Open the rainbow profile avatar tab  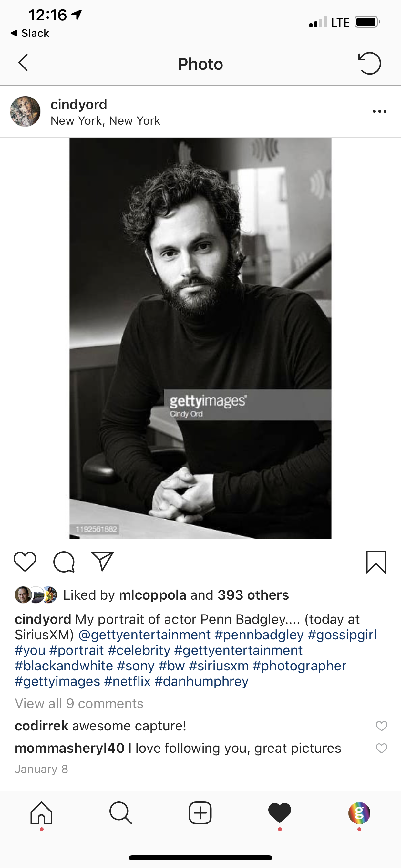click(359, 813)
